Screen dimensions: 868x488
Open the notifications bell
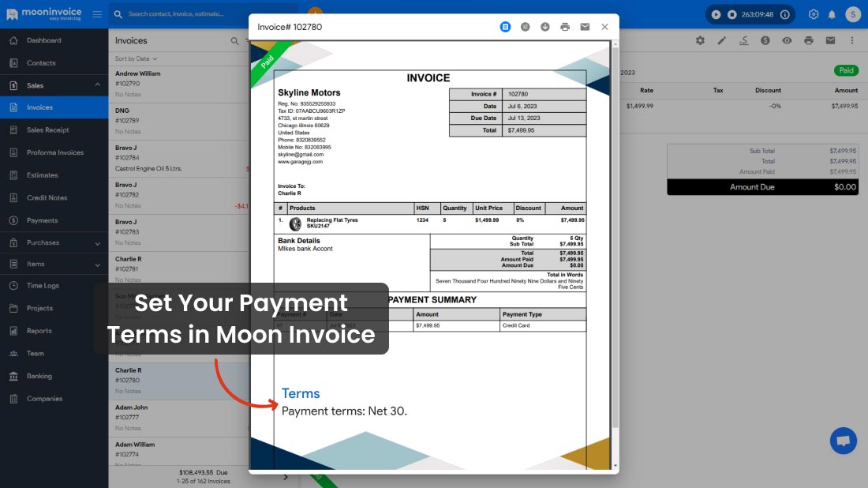pos(832,14)
